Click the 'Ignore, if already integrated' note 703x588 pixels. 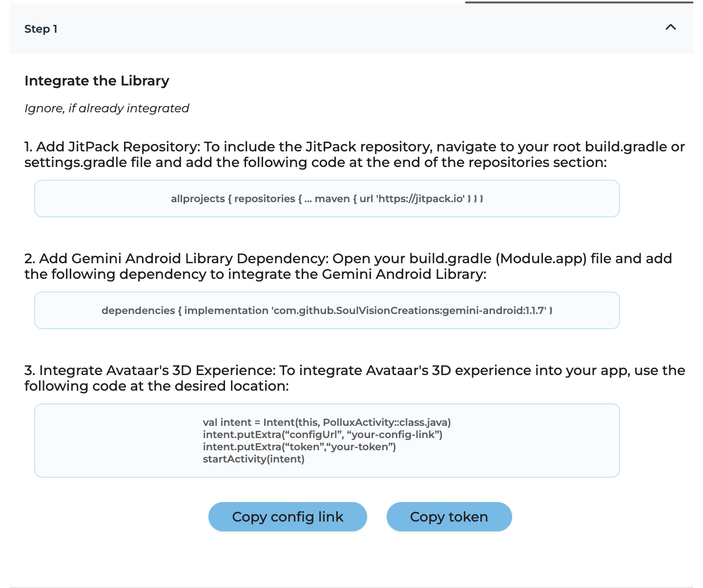pos(107,108)
